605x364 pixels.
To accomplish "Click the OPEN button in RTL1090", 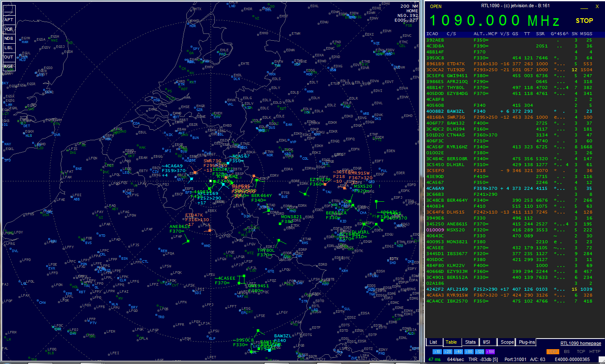I will [436, 6].
